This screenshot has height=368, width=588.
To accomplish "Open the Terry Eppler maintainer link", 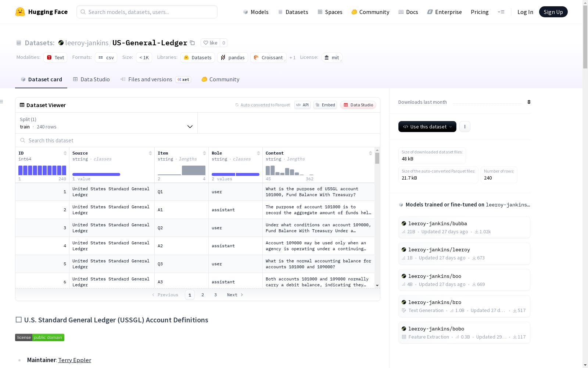I will [75, 360].
